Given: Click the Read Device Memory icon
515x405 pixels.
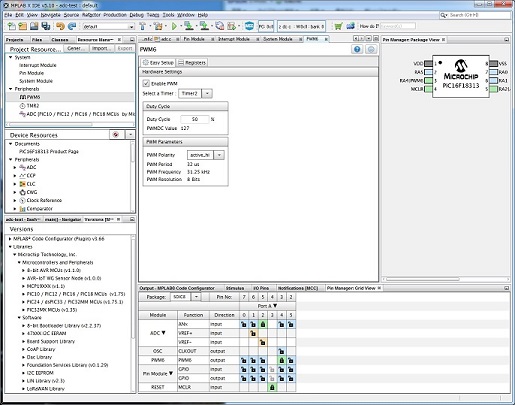Looking at the screenshot, I should click(204, 26).
